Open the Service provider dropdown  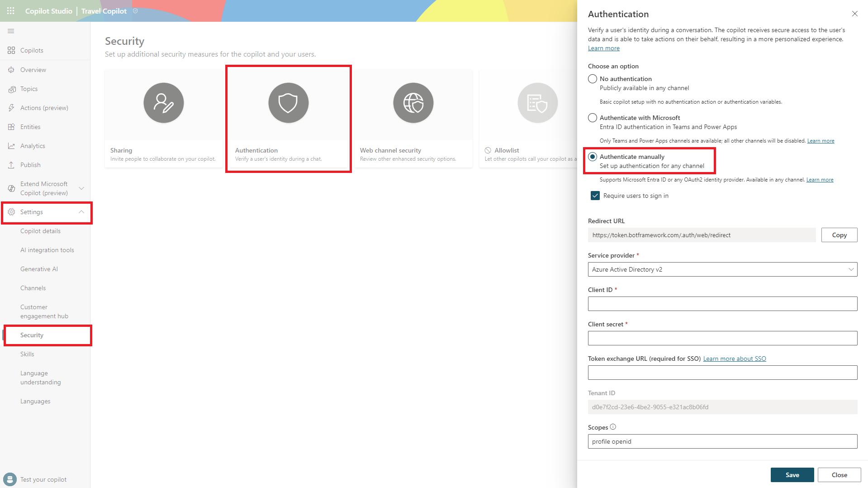[x=722, y=269]
